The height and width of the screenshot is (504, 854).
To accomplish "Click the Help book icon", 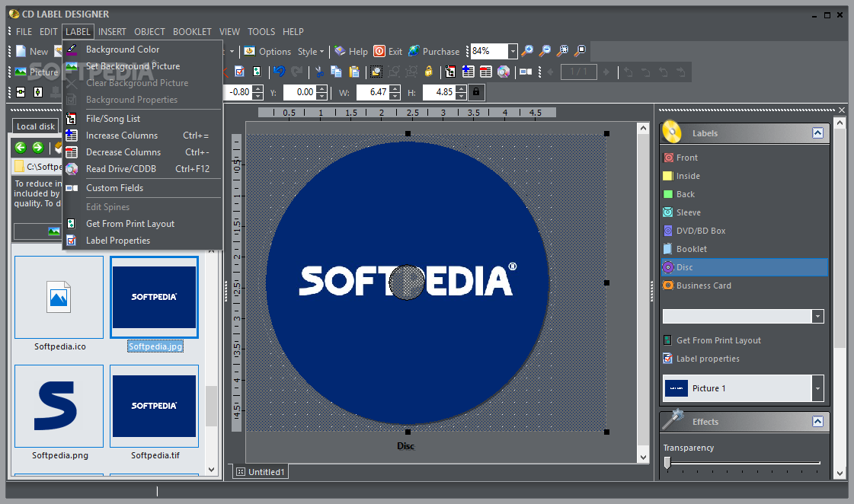I will (x=340, y=51).
